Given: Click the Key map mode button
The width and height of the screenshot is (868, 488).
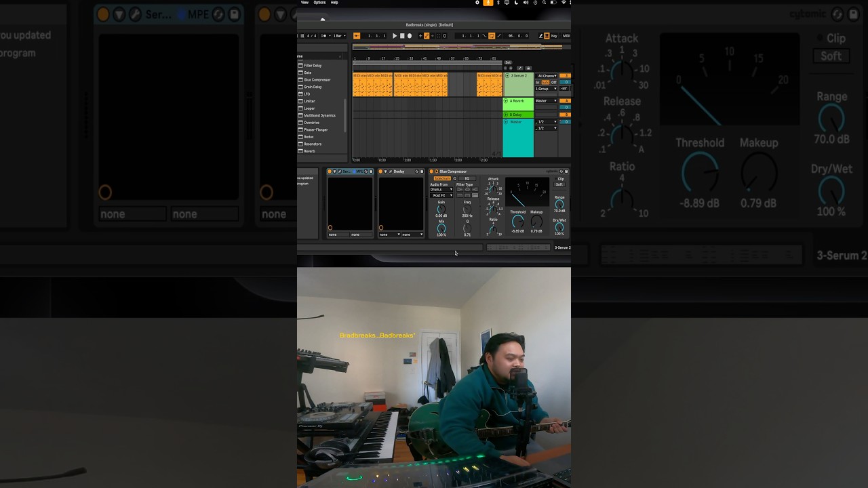Looking at the screenshot, I should pyautogui.click(x=554, y=36).
